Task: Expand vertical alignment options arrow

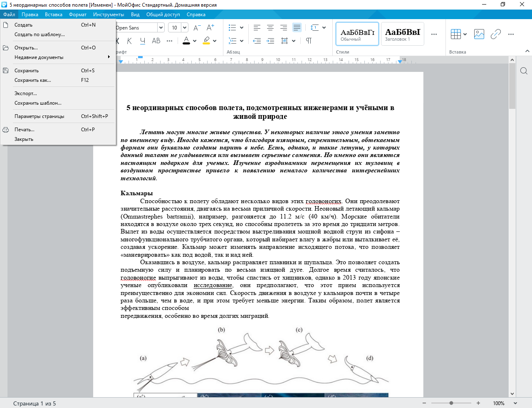Action: 294,41
